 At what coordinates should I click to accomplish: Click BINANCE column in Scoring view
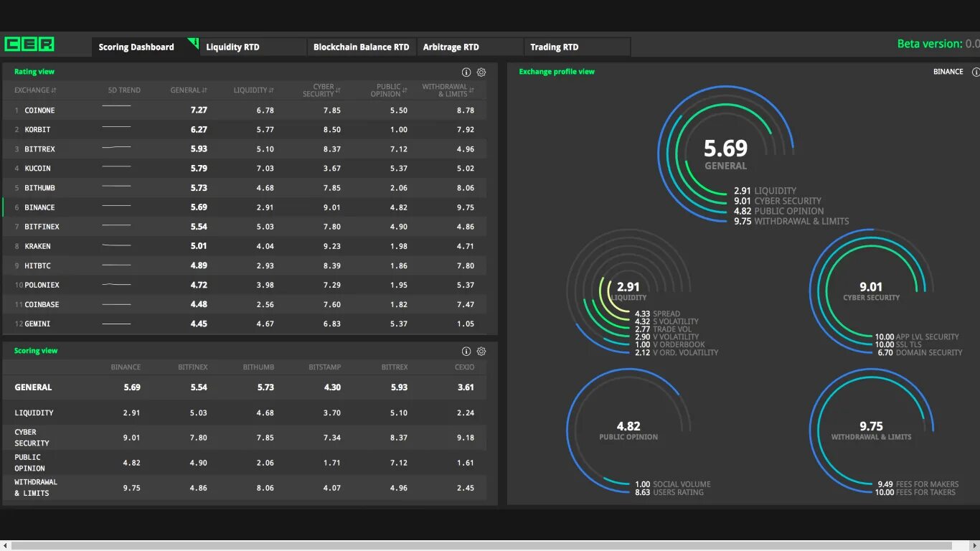[x=126, y=367]
